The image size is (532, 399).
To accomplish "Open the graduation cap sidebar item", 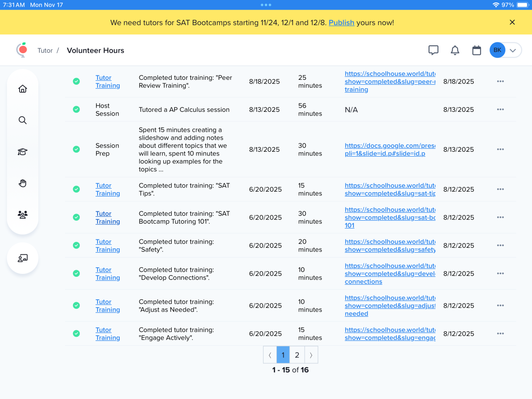I will (x=23, y=152).
